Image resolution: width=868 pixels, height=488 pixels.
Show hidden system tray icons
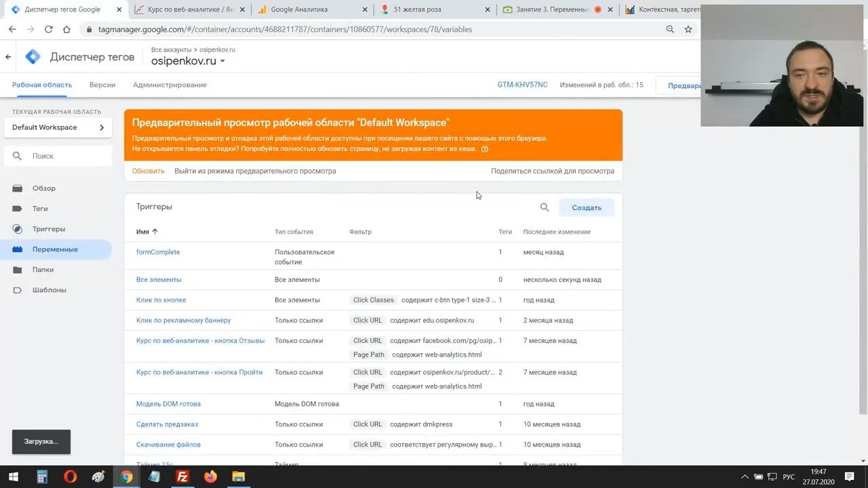(x=745, y=476)
